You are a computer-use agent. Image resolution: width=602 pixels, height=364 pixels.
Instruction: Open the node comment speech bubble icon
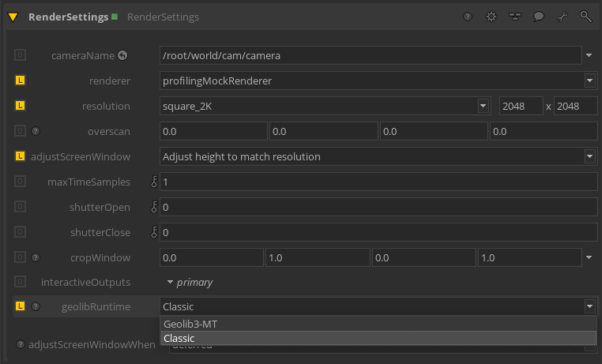click(538, 17)
